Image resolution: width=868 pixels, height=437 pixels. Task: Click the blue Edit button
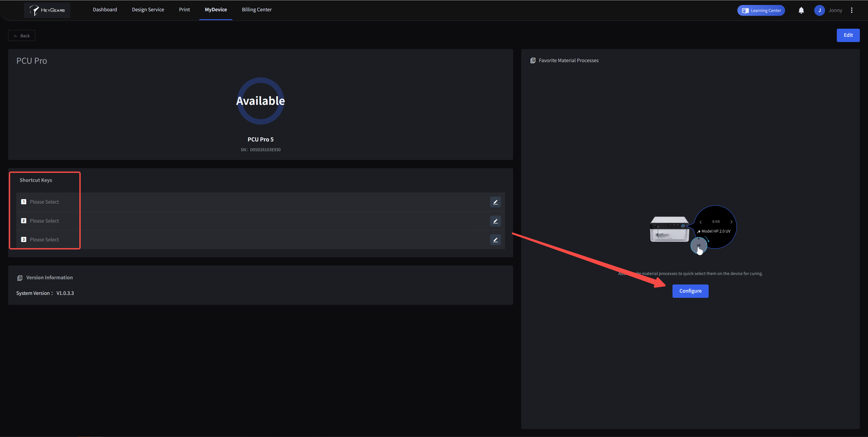(x=848, y=35)
